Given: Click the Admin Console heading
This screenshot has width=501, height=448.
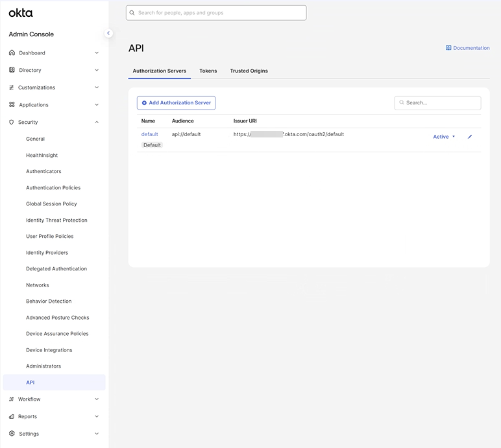Looking at the screenshot, I should [x=31, y=34].
